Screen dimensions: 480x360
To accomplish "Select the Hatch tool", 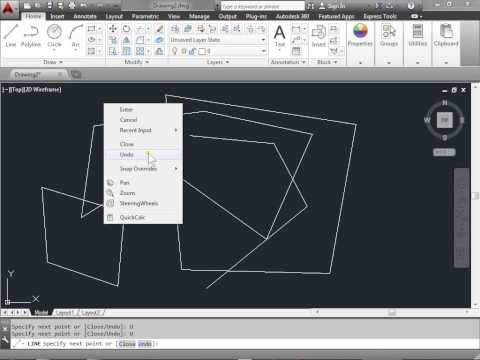I will (91, 51).
